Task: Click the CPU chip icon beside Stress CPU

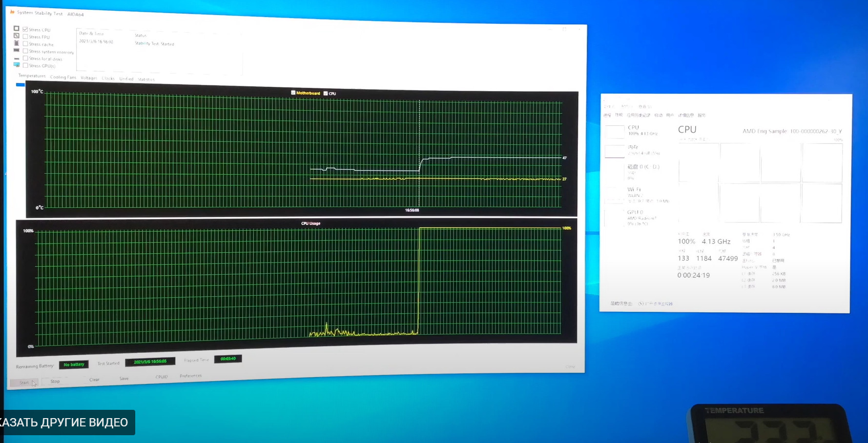Action: pos(17,29)
